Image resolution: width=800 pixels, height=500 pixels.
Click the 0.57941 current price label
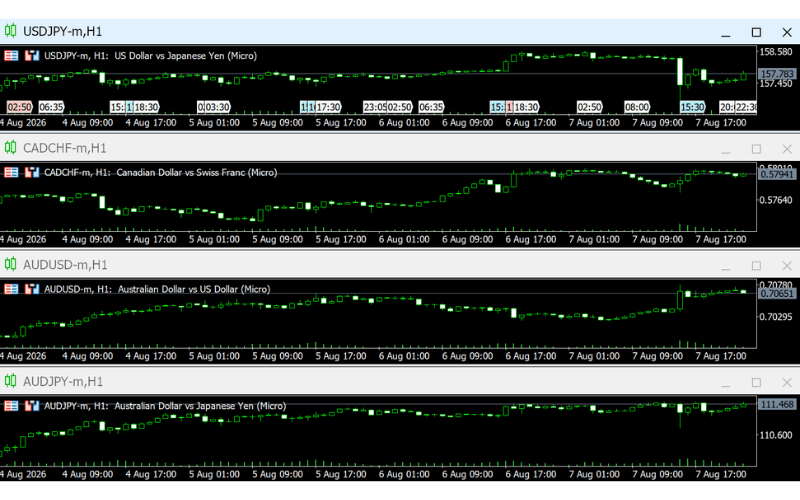[777, 174]
